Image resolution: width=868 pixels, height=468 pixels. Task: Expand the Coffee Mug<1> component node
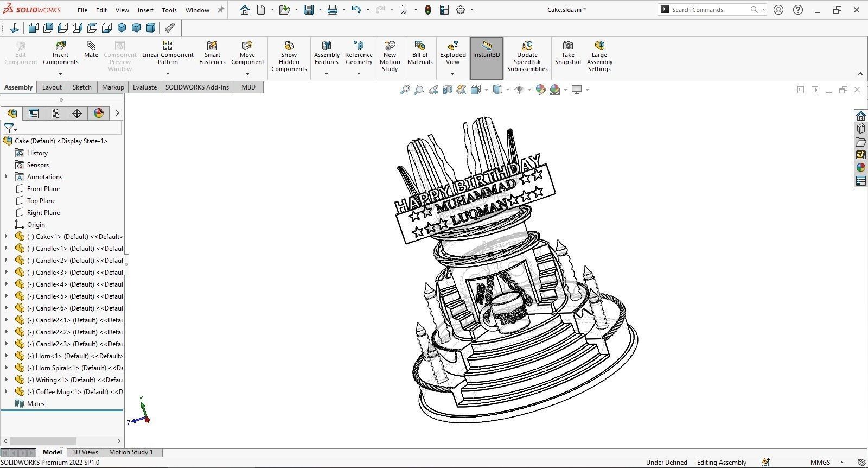click(x=7, y=391)
